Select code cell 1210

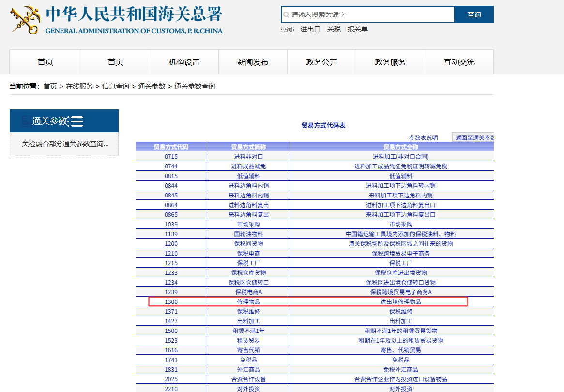pos(171,254)
